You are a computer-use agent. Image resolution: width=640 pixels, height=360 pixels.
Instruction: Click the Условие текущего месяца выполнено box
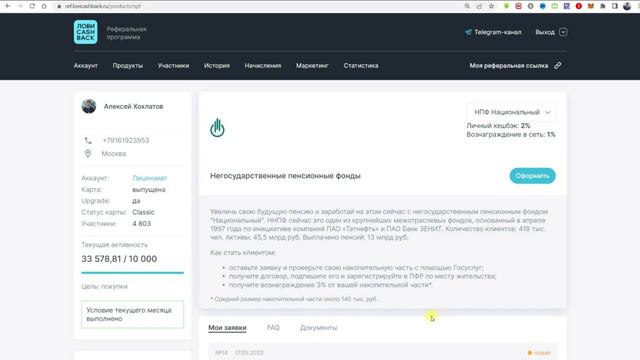(x=132, y=314)
